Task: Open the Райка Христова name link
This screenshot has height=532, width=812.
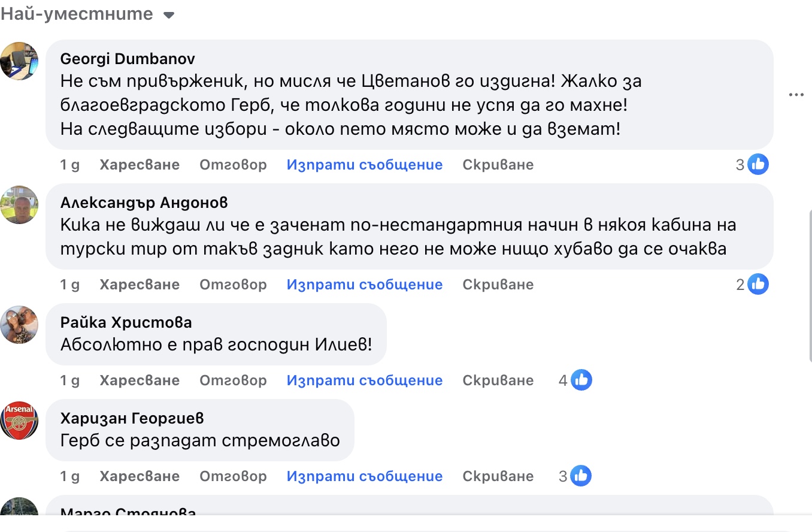Action: (x=126, y=322)
